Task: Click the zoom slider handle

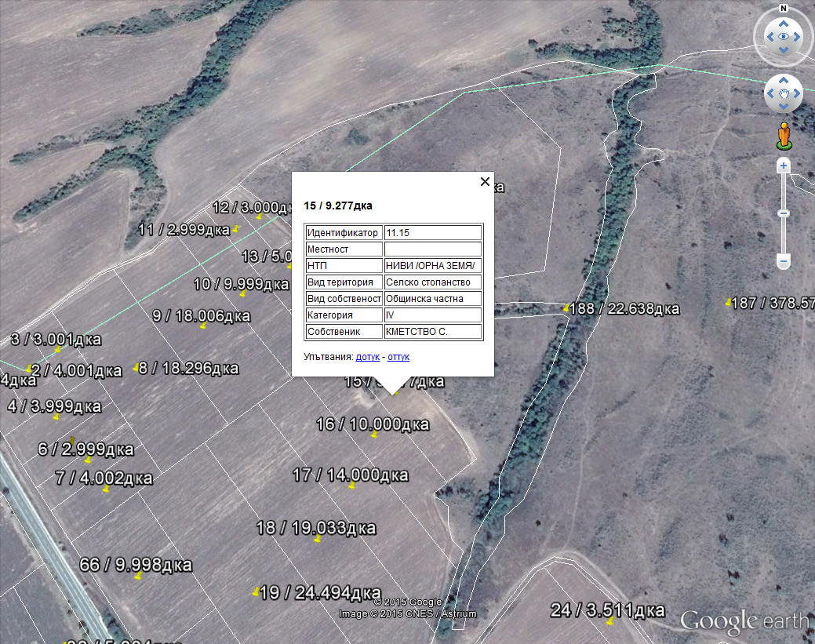Action: [x=783, y=213]
